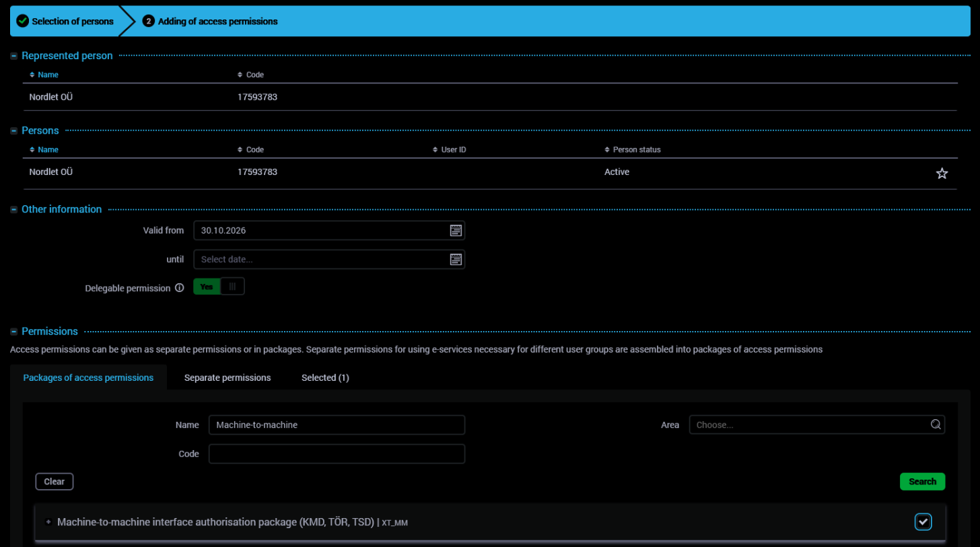Click step 2 number circle icon

tap(149, 22)
